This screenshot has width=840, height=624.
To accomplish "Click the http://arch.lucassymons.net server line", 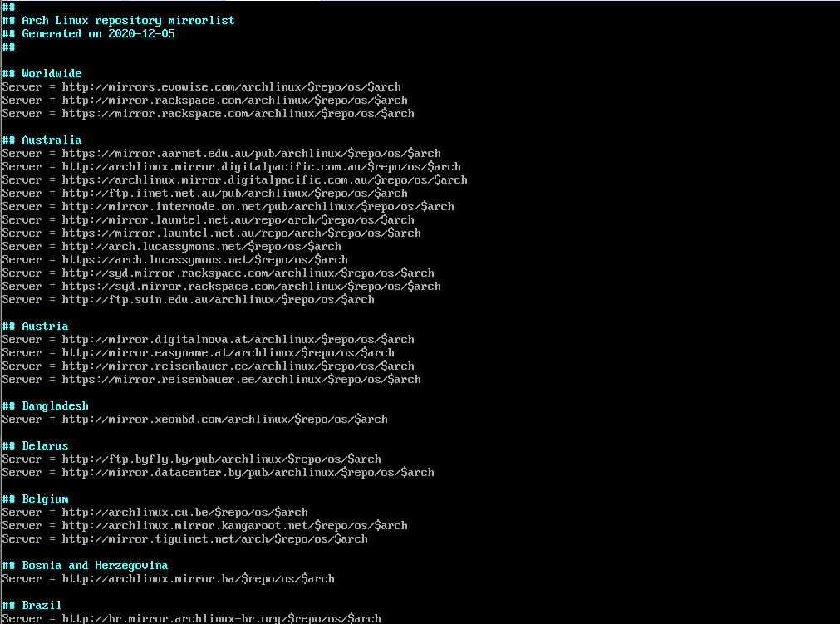I will click(171, 247).
